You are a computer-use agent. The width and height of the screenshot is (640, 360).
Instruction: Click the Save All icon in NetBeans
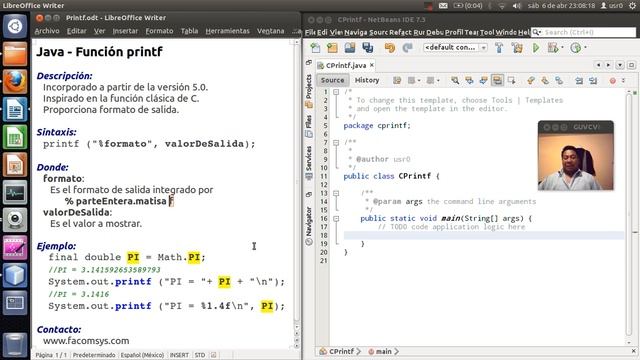[367, 48]
